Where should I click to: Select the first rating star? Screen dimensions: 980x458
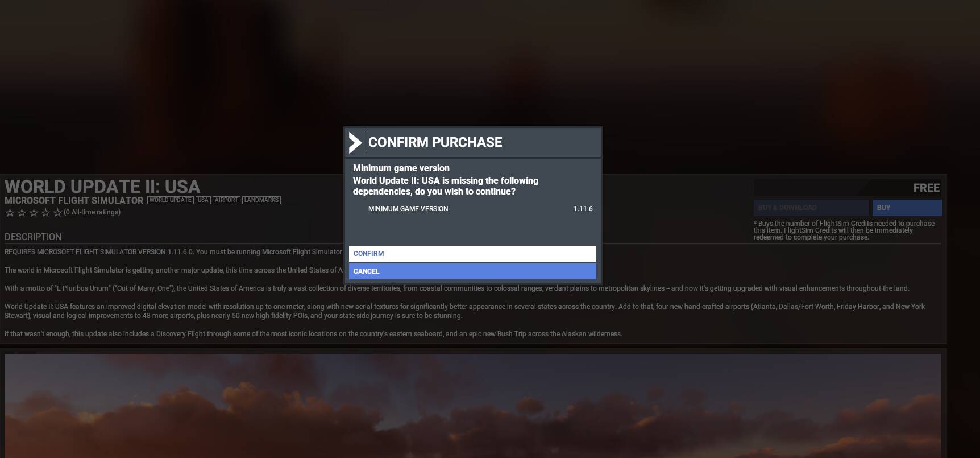10,213
